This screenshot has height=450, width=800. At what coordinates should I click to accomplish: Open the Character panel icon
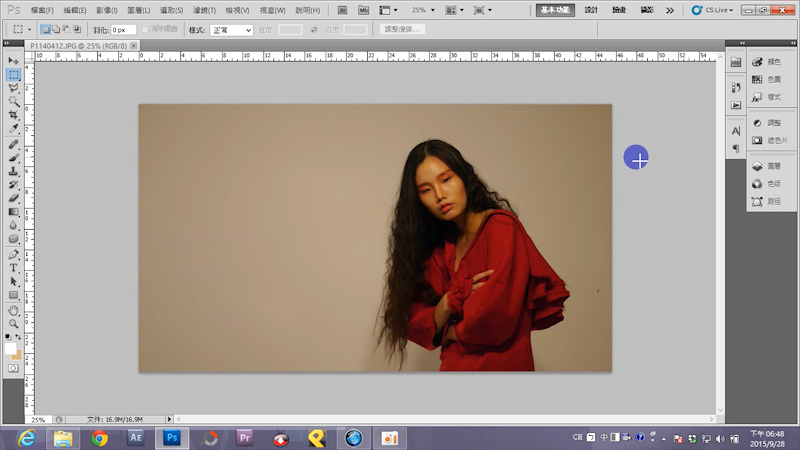tap(736, 131)
